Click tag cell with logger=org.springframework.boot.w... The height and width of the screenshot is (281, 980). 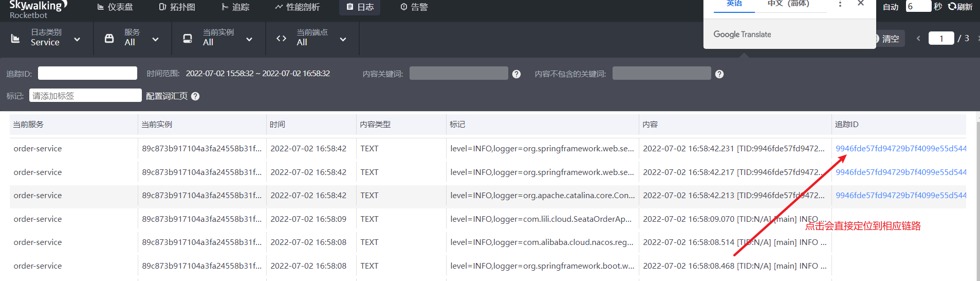click(542, 266)
